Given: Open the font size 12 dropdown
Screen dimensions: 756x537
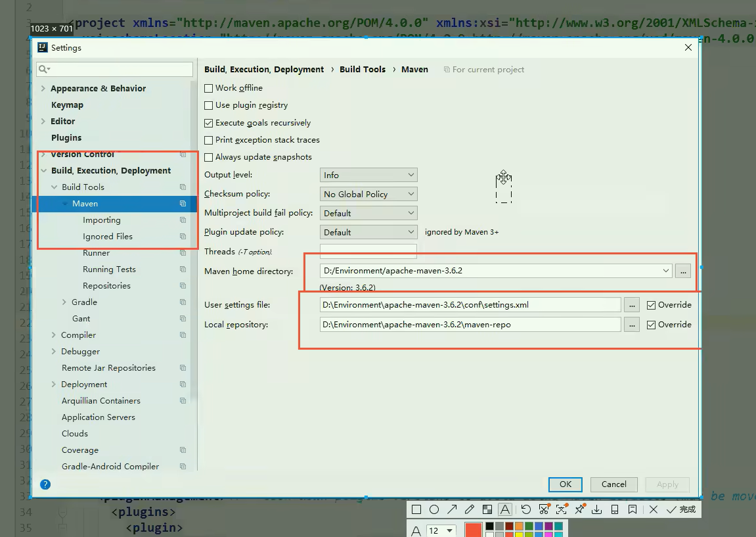Looking at the screenshot, I should (x=441, y=530).
